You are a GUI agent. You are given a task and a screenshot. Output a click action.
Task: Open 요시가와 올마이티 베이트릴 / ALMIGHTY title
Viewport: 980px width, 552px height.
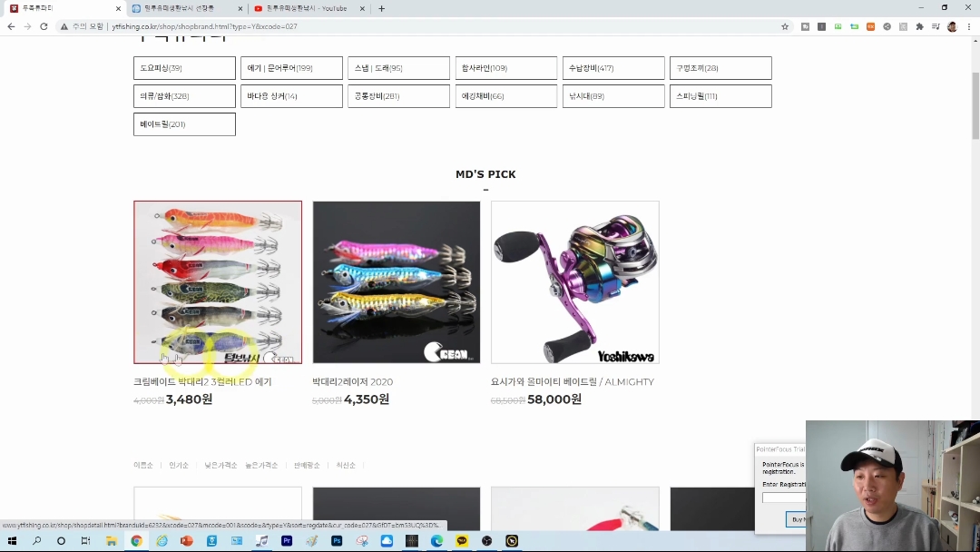(x=573, y=382)
